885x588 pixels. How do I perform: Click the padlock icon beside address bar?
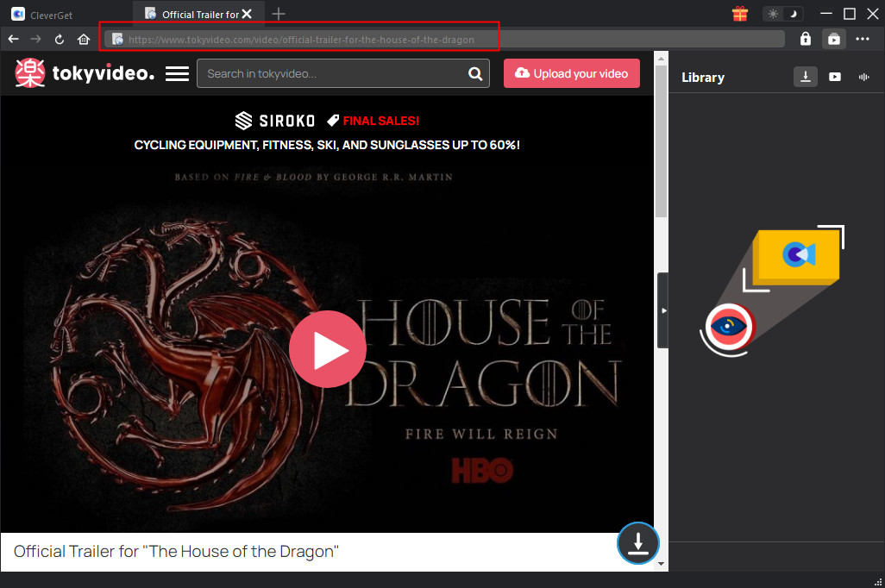[805, 39]
